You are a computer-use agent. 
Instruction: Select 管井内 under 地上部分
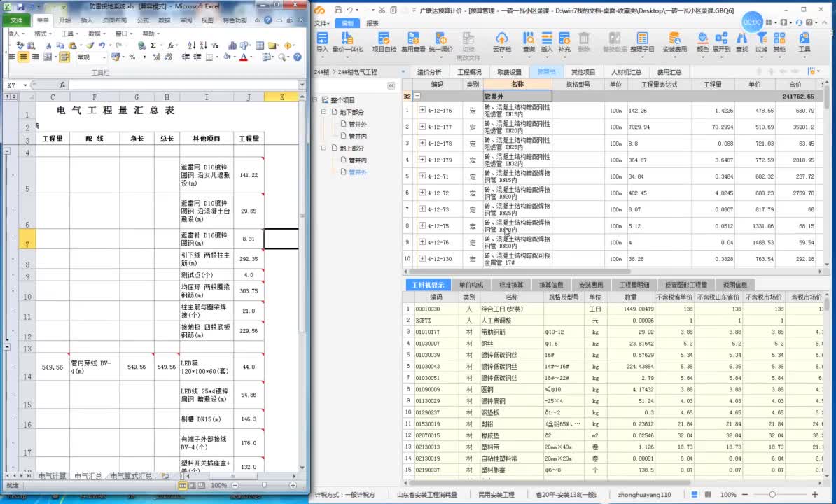(x=357, y=160)
